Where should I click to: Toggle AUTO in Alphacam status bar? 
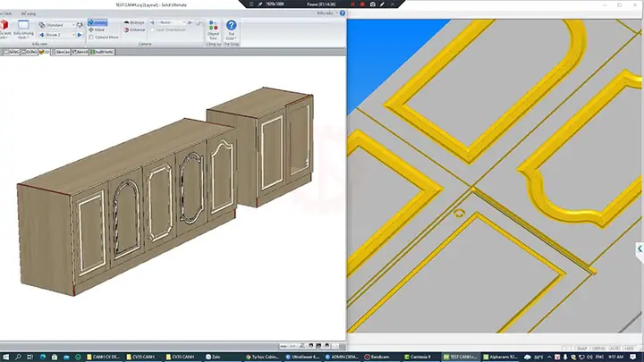tap(614, 349)
